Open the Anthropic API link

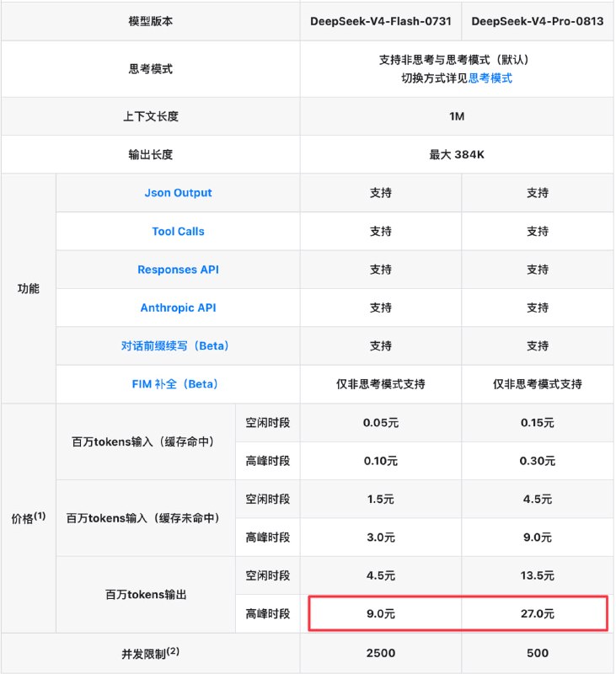[x=178, y=308]
